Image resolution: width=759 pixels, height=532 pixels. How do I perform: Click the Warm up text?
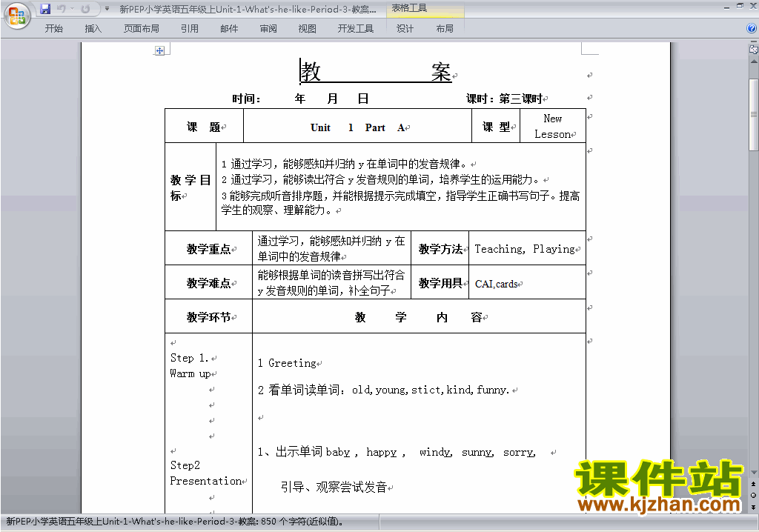tap(190, 373)
